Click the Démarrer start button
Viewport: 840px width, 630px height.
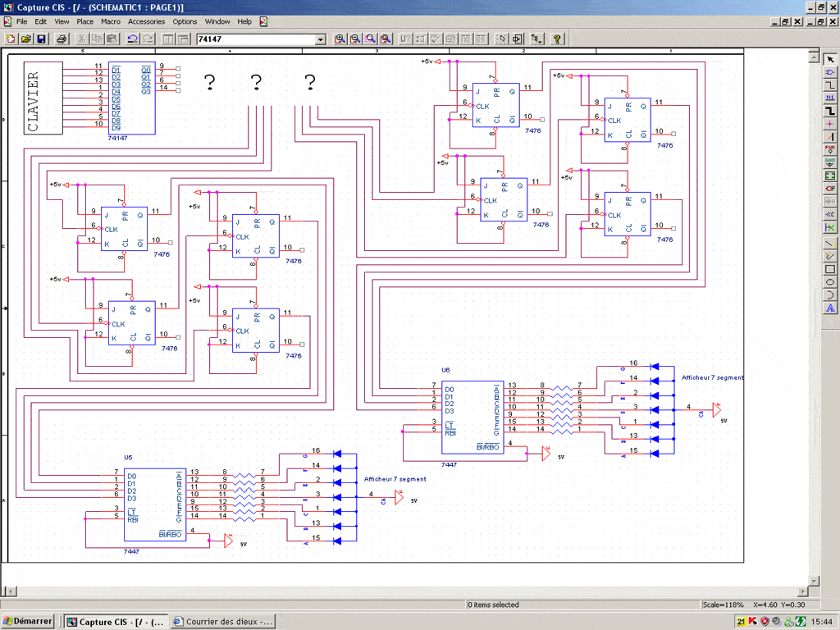pyautogui.click(x=28, y=622)
